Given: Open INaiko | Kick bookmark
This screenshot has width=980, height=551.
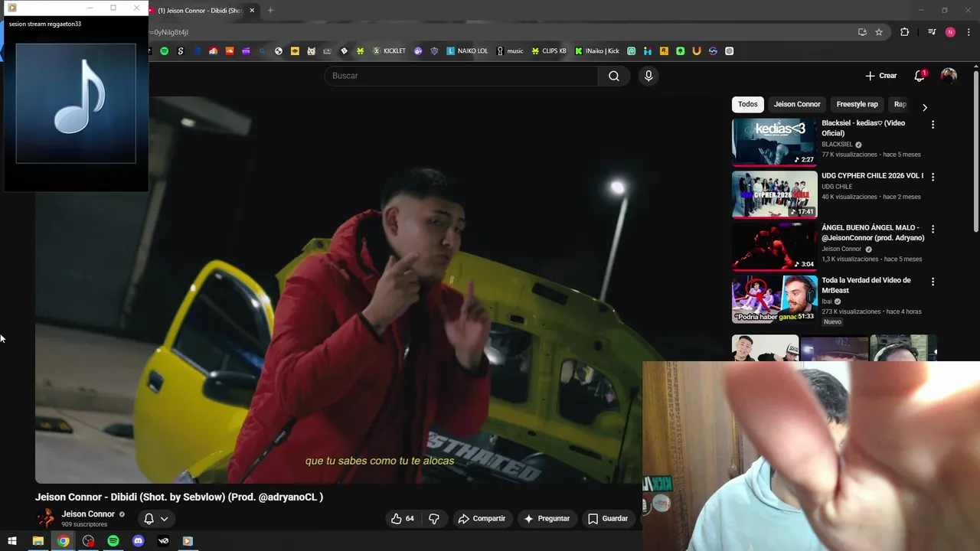Looking at the screenshot, I should pyautogui.click(x=596, y=51).
